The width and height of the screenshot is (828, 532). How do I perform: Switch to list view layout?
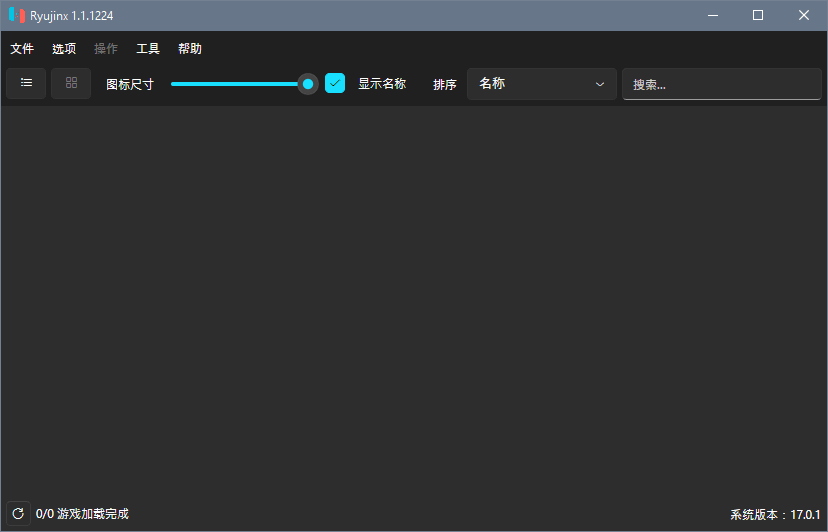point(26,84)
